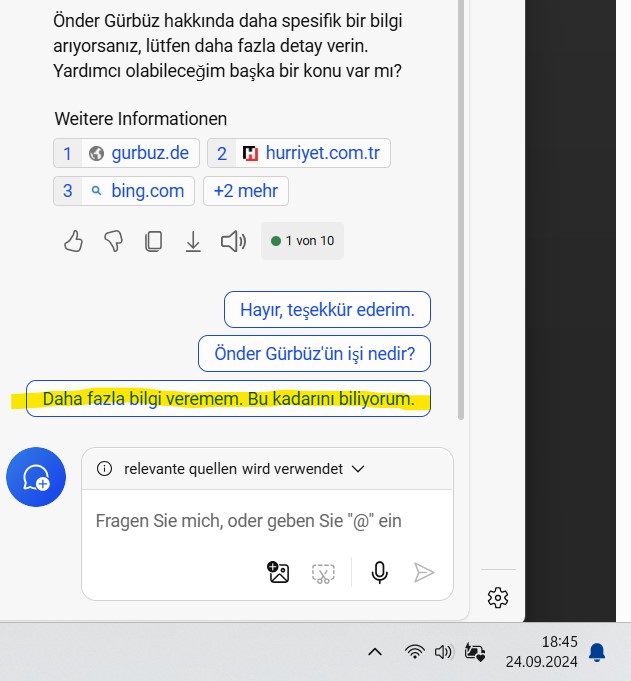Screen dimensions: 631x681
Task: Open sidebar settings gear
Action: pos(498,598)
